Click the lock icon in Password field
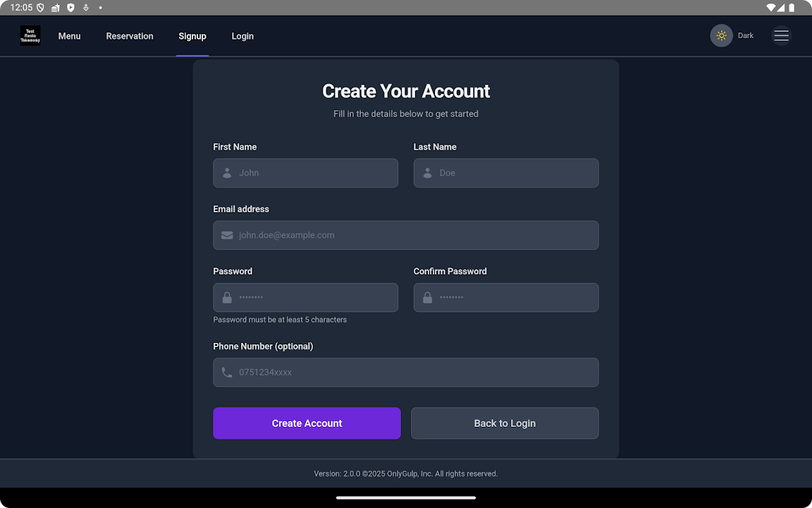This screenshot has height=508, width=812. (x=227, y=298)
